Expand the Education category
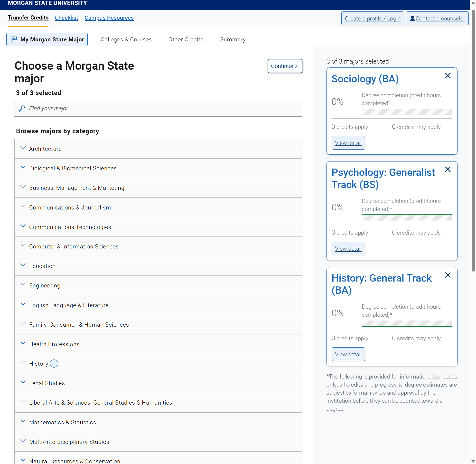 click(x=158, y=266)
